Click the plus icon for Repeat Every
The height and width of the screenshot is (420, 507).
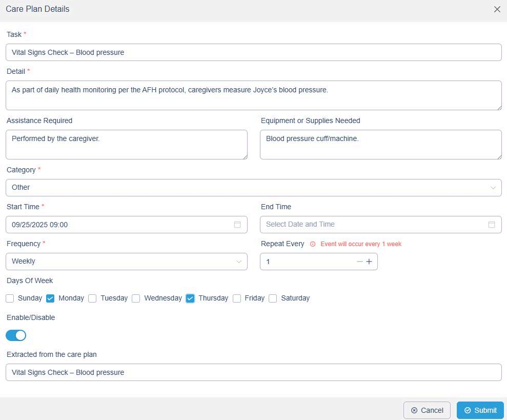[369, 262]
